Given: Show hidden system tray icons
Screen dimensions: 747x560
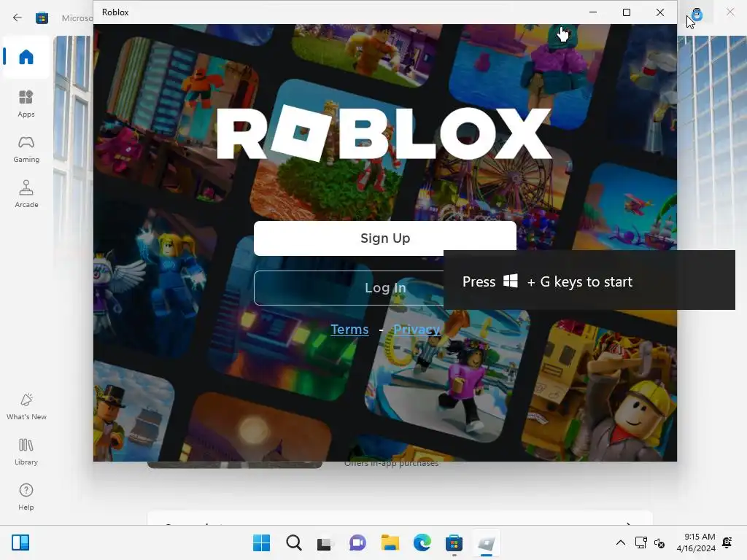Looking at the screenshot, I should (x=620, y=542).
